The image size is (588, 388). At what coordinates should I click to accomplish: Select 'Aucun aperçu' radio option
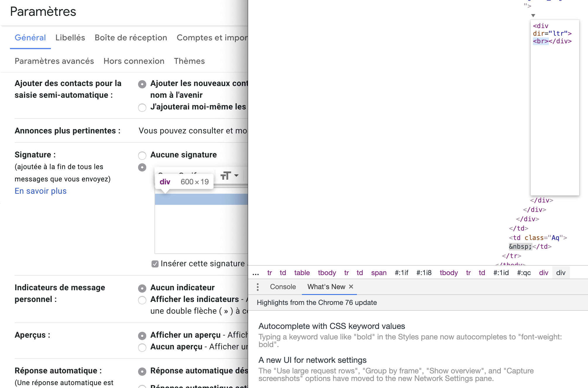point(142,347)
